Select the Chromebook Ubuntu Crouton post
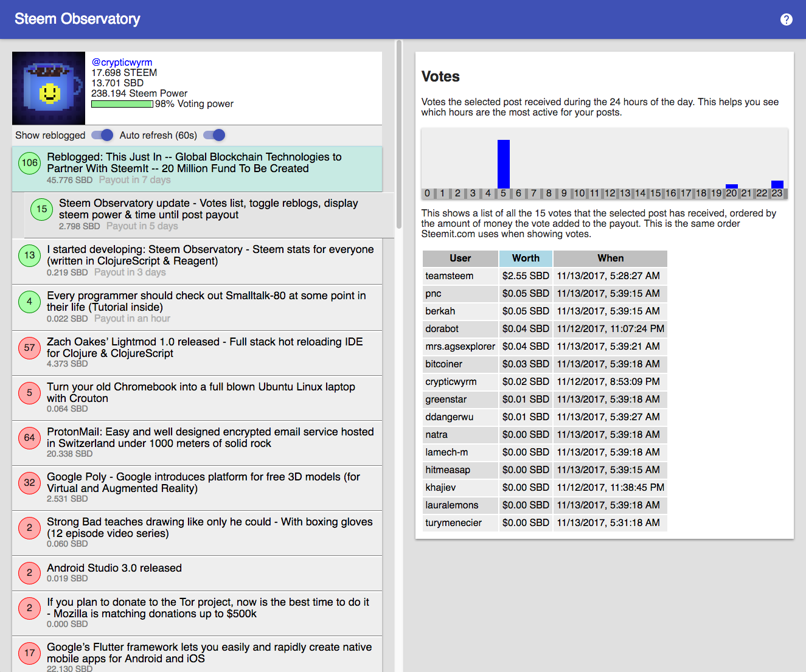Screen dimensions: 806x672 coord(197,398)
